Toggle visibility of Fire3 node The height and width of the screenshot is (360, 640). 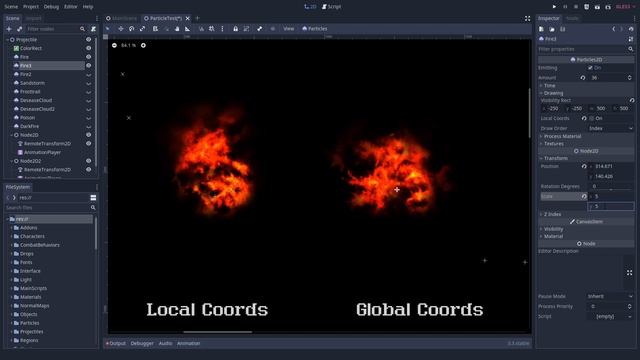pos(88,65)
